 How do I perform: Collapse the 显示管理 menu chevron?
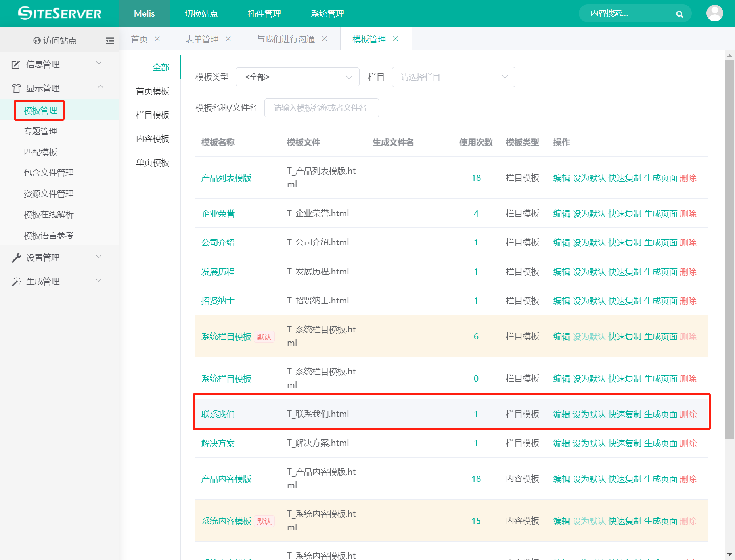(x=100, y=87)
